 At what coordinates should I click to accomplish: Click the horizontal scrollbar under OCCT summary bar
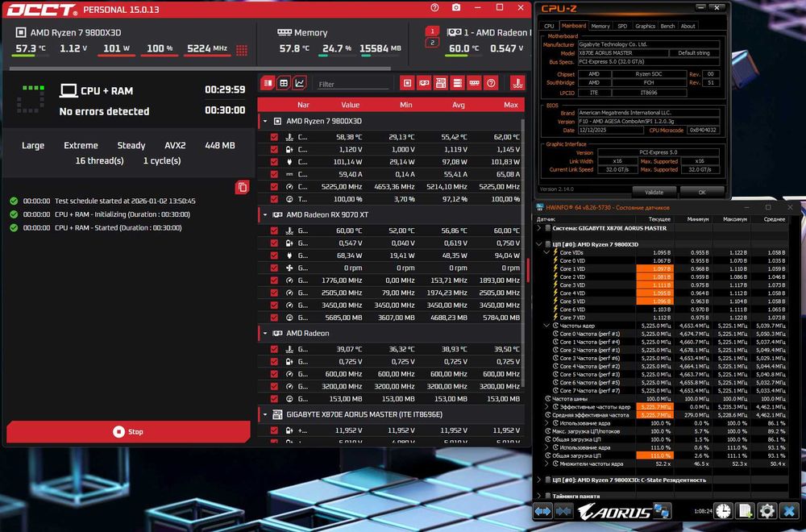pos(200,69)
